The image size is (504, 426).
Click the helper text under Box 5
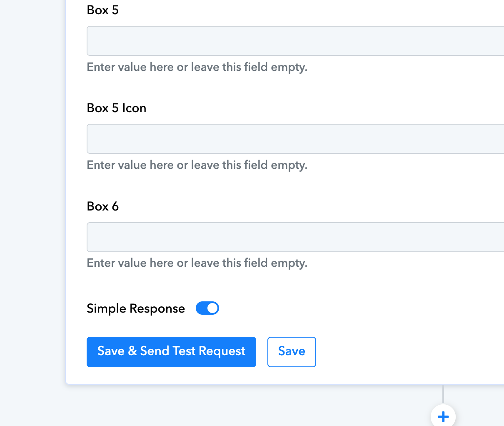(197, 67)
